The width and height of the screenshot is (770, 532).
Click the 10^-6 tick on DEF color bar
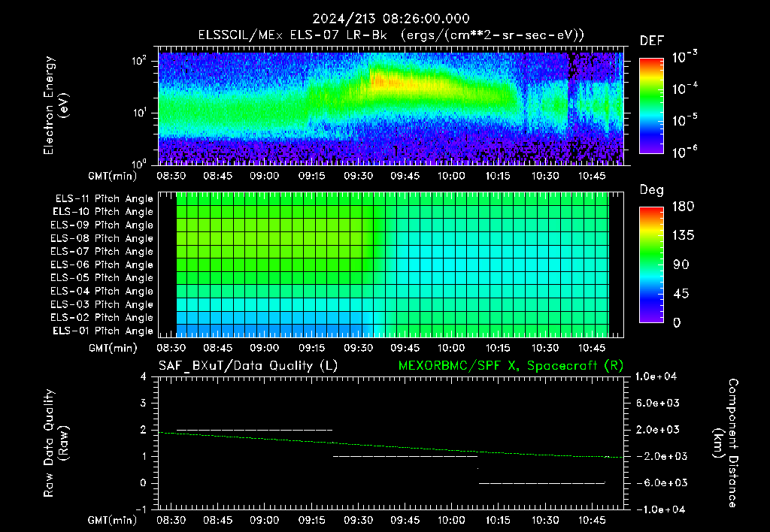(684, 152)
